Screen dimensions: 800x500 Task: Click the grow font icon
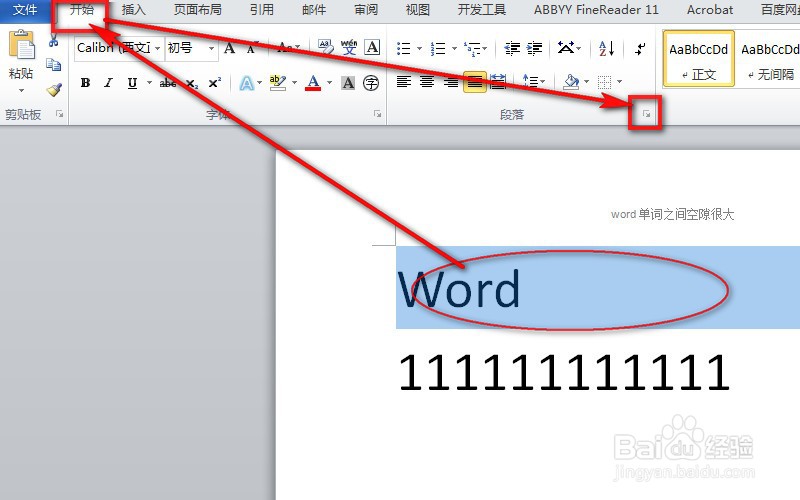coord(230,48)
